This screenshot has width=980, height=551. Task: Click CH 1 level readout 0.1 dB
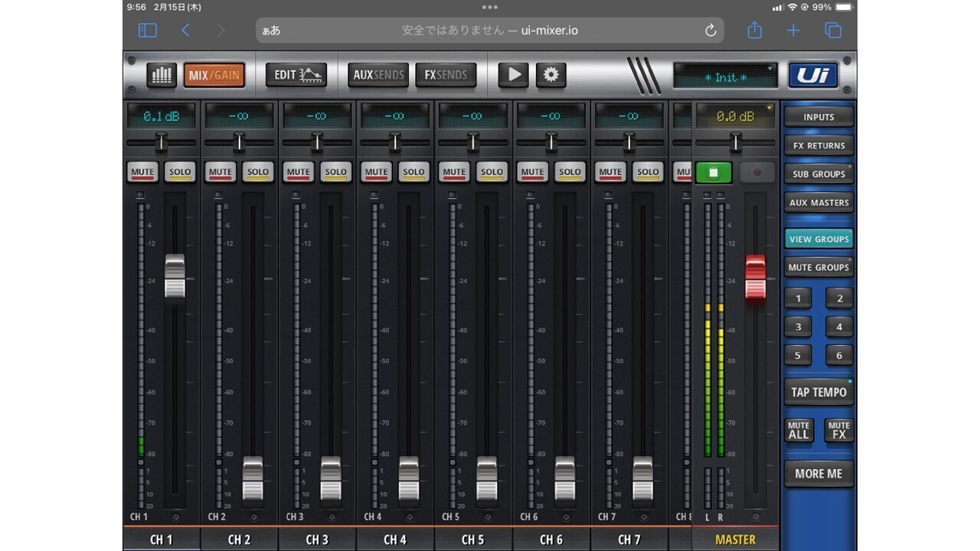(x=162, y=116)
